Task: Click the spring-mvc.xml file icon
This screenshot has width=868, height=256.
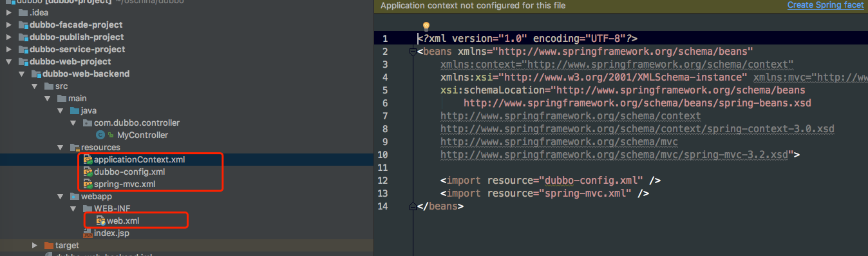Action: [x=88, y=184]
